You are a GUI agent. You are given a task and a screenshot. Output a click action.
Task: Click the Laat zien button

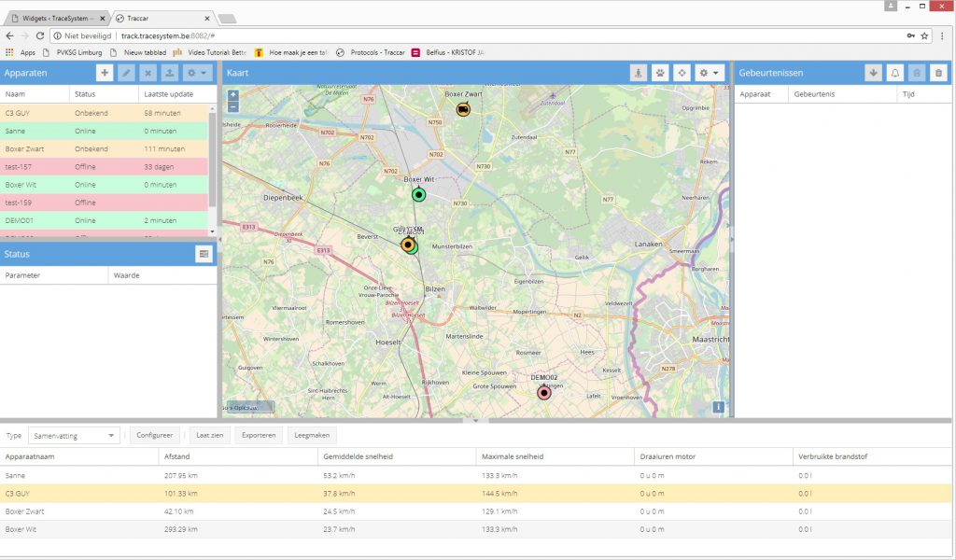click(211, 435)
